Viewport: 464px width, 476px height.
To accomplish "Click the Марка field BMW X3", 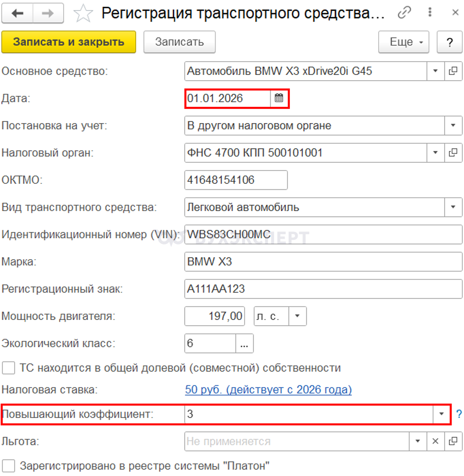I will (323, 262).
